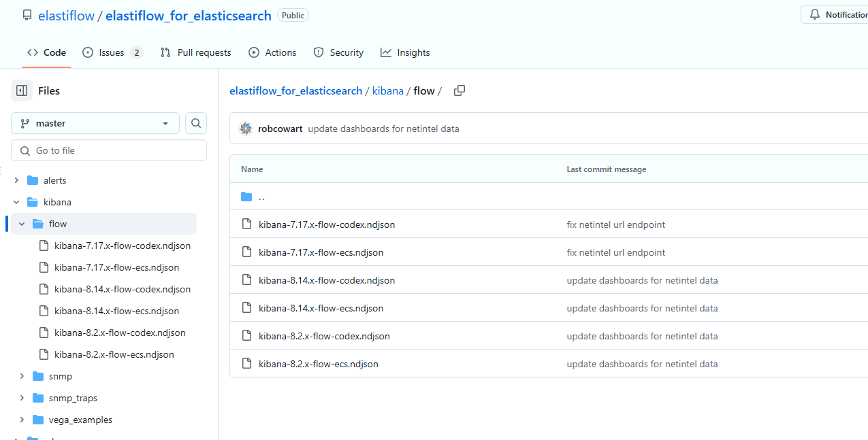Click the Last commit message column header

pos(607,169)
